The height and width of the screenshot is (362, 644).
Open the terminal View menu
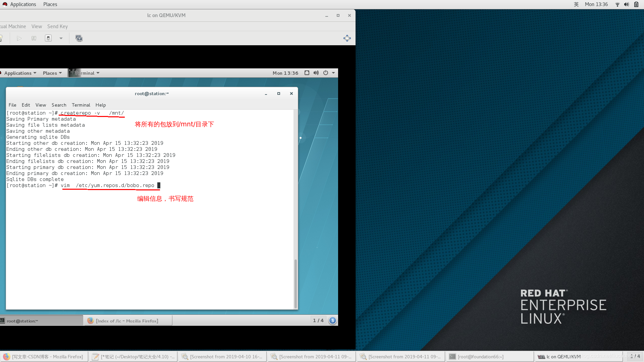click(x=41, y=105)
